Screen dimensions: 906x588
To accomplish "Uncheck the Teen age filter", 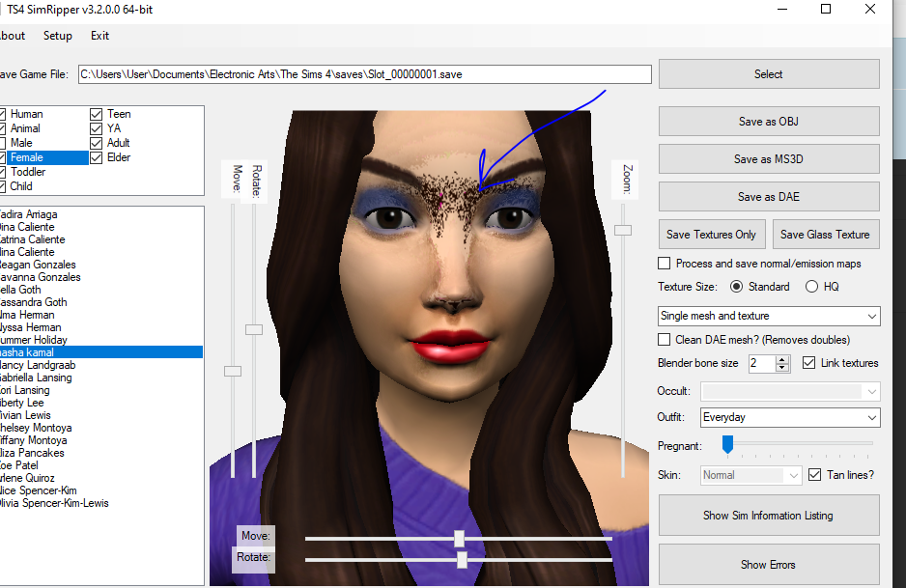I will click(x=96, y=113).
